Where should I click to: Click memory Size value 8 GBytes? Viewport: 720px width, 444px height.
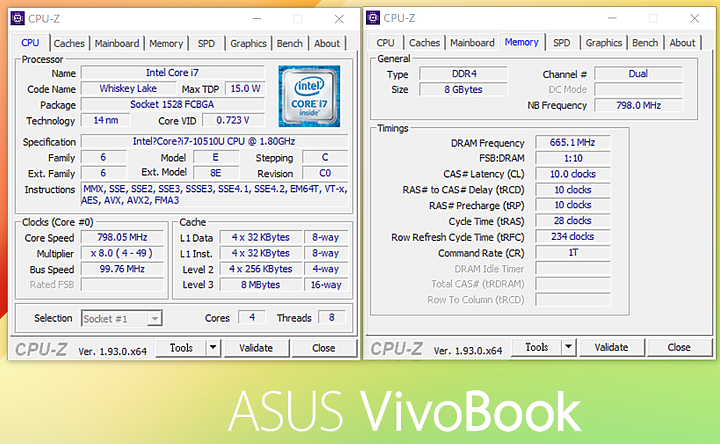464,90
